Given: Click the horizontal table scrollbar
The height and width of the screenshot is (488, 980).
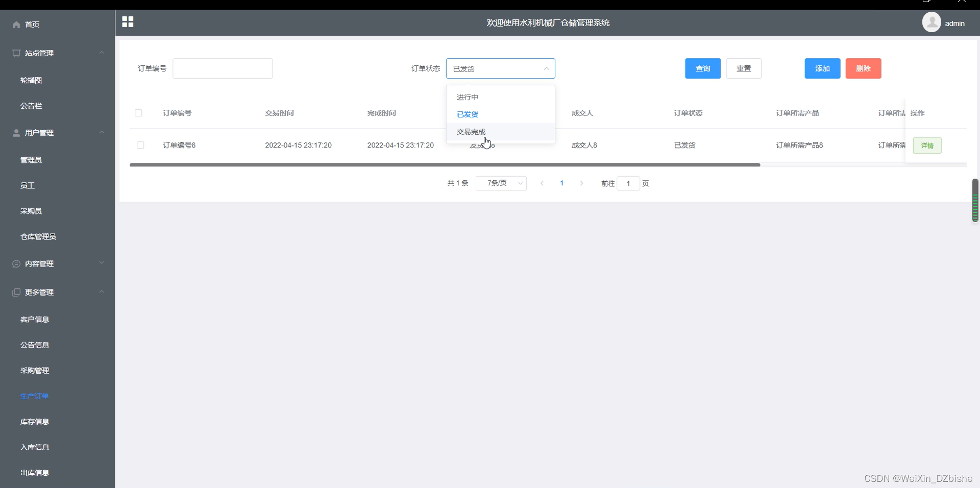Looking at the screenshot, I should click(x=445, y=165).
